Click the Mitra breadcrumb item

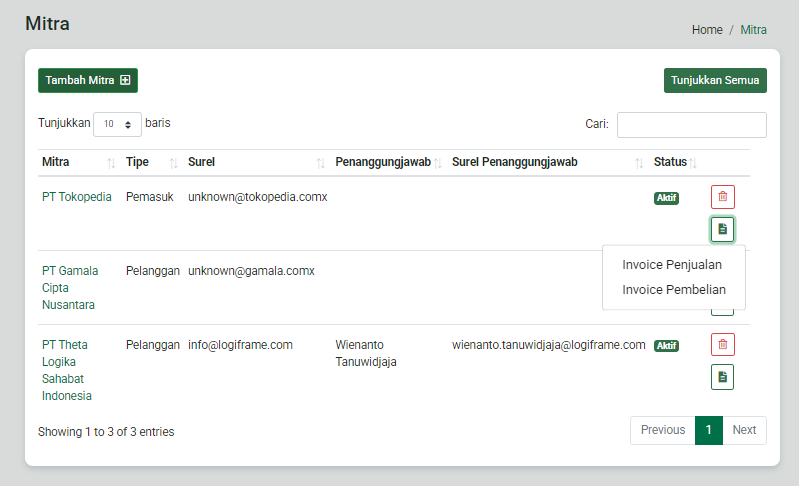point(753,30)
